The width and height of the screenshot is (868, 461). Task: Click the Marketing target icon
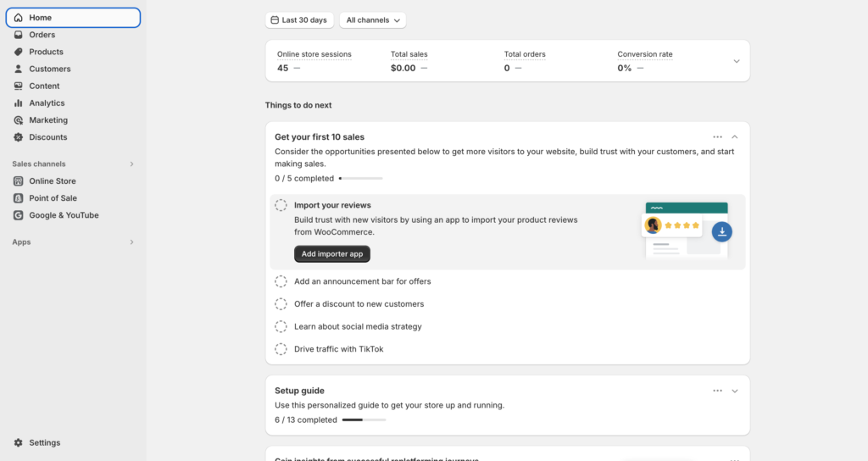pyautogui.click(x=19, y=120)
